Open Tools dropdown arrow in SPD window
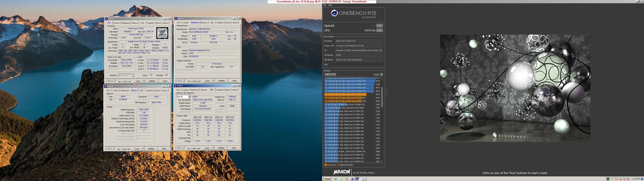The width and height of the screenshot is (644, 181). (x=213, y=148)
